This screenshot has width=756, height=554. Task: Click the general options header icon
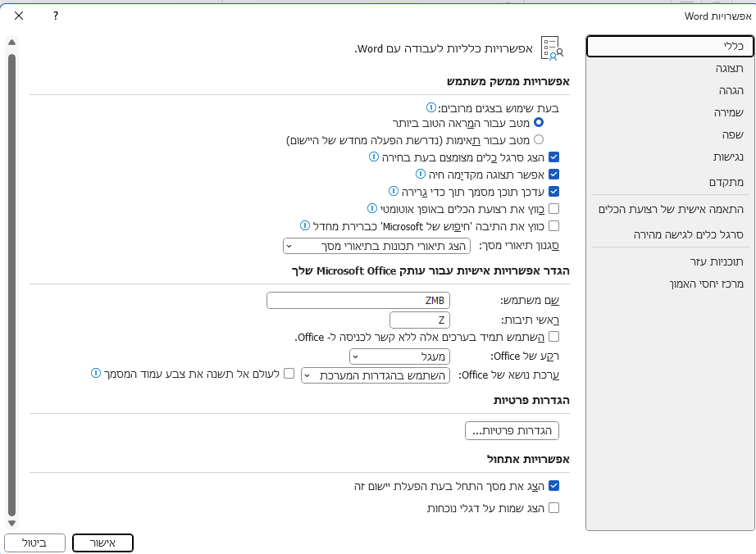point(552,48)
